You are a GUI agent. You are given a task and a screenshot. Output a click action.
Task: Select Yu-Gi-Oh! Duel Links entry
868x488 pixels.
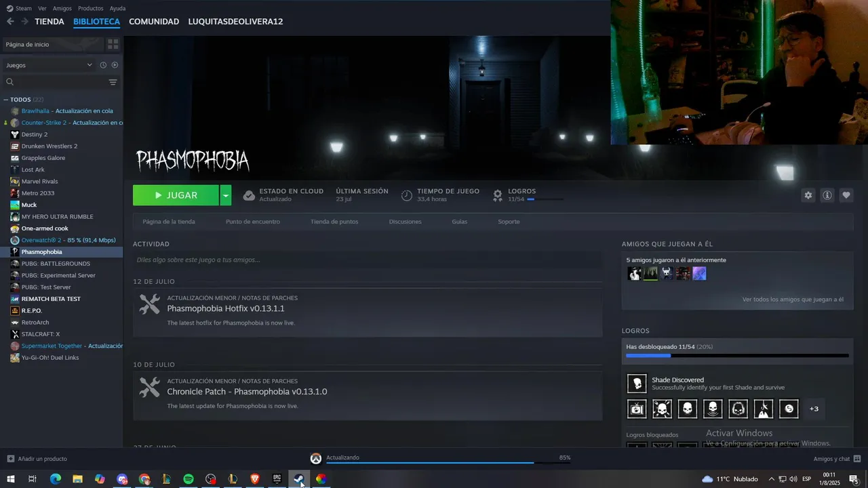point(62,357)
